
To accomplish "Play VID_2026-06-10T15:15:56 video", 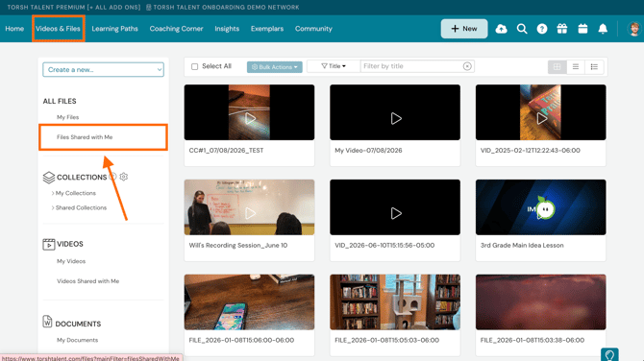I will click(x=395, y=213).
